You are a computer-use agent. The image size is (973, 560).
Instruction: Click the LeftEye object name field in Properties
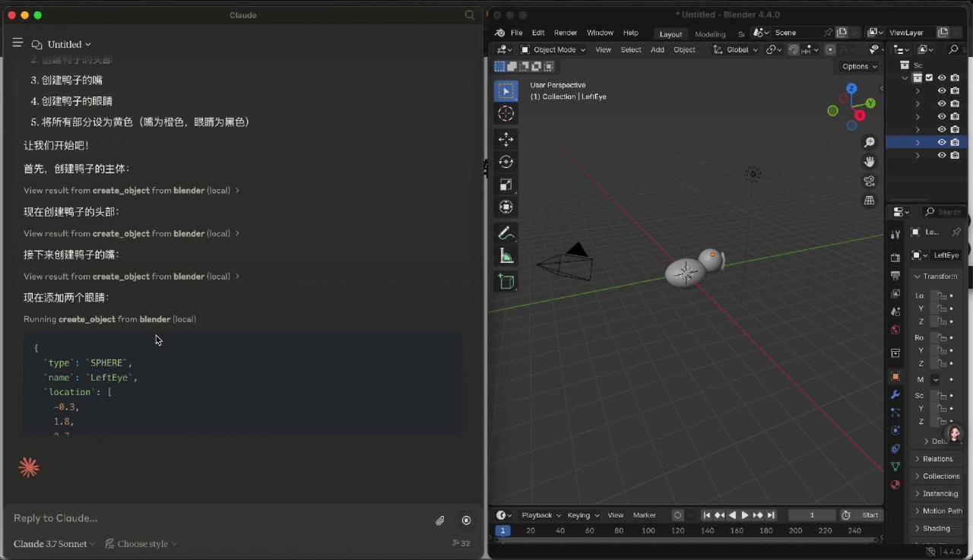(945, 255)
